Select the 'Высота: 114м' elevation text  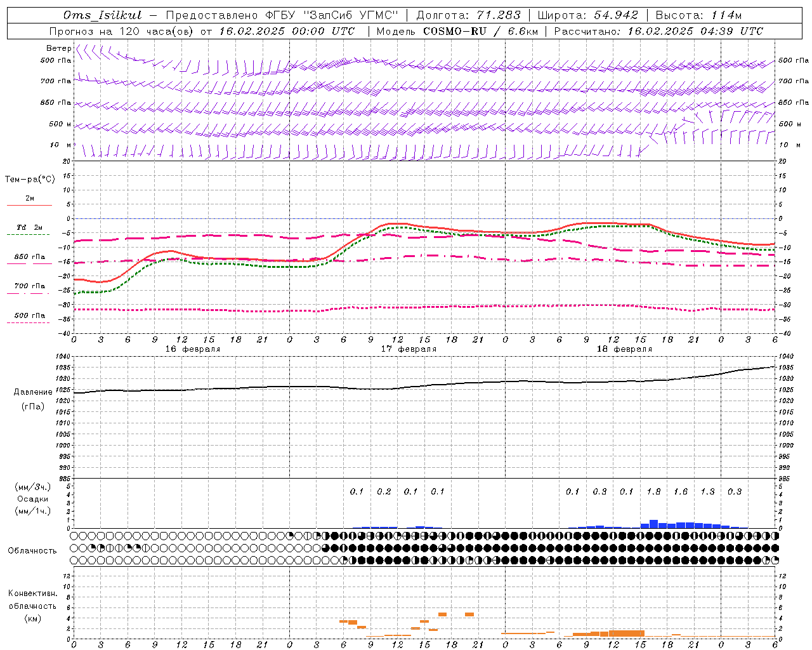point(698,15)
